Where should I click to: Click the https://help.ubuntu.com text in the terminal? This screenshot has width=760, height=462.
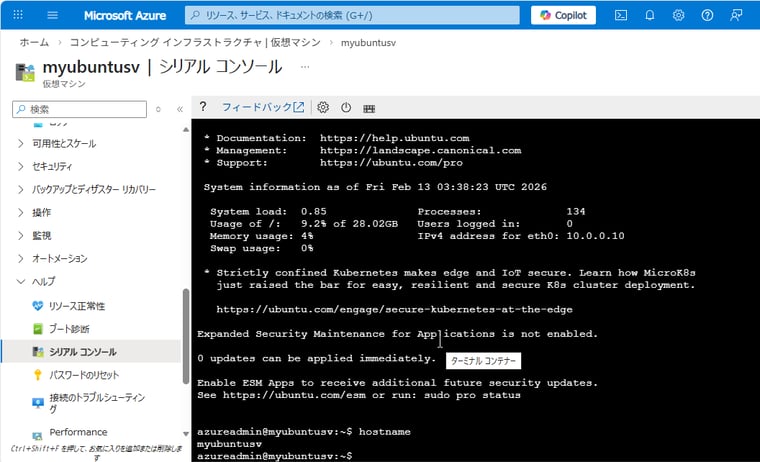coord(395,138)
